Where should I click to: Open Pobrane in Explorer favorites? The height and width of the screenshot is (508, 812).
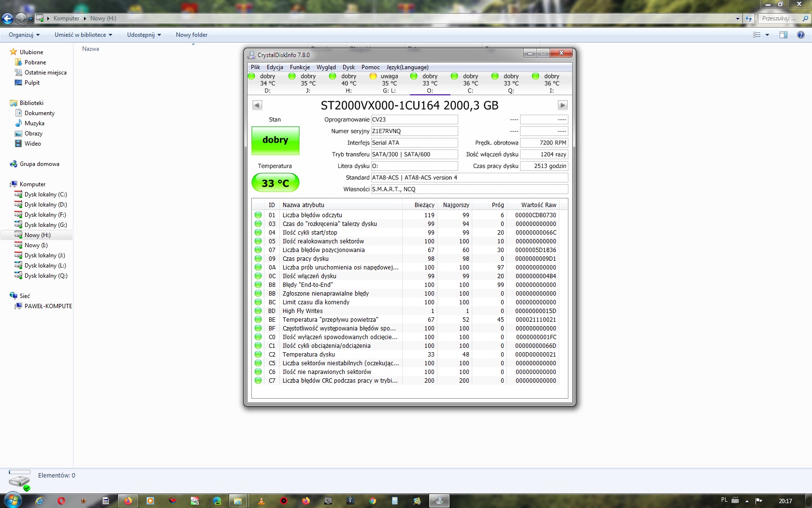click(x=35, y=62)
